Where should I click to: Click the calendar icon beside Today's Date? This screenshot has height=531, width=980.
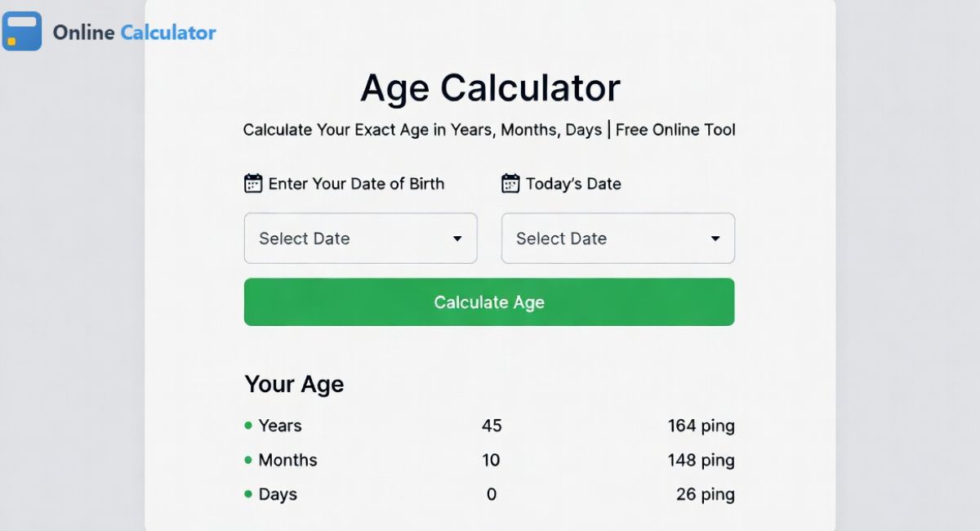(511, 183)
